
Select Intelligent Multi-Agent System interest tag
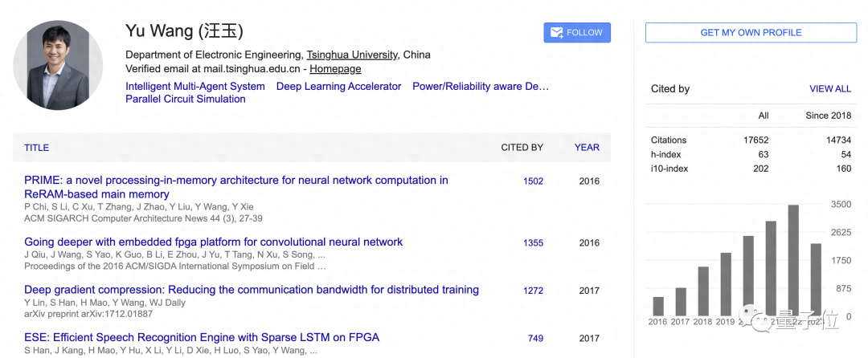(x=195, y=87)
